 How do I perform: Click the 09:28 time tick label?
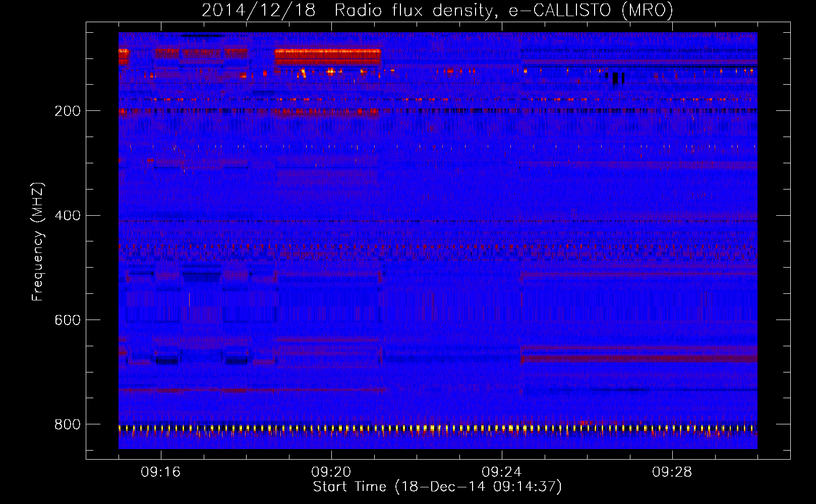672,472
